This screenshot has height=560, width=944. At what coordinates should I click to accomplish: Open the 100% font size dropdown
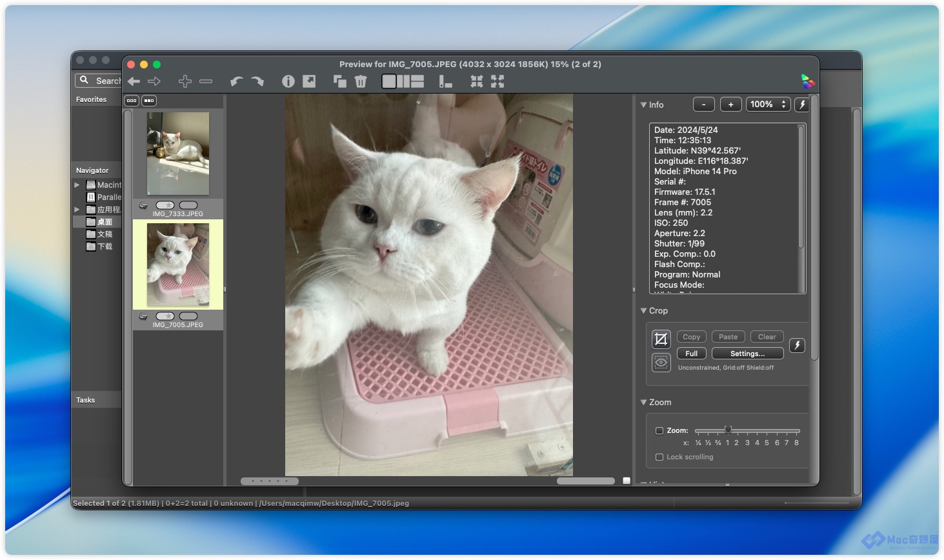pyautogui.click(x=768, y=105)
